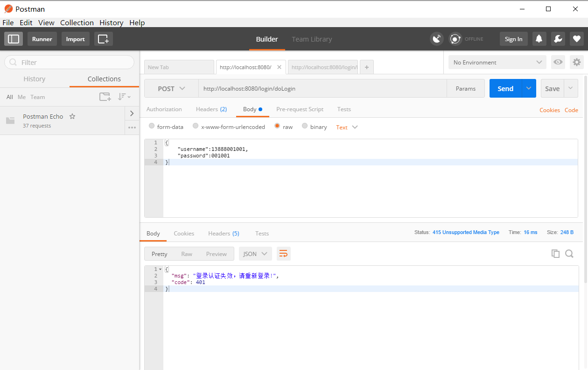This screenshot has width=588, height=370.
Task: Open Postman Echo more options ellipsis
Action: pyautogui.click(x=132, y=128)
